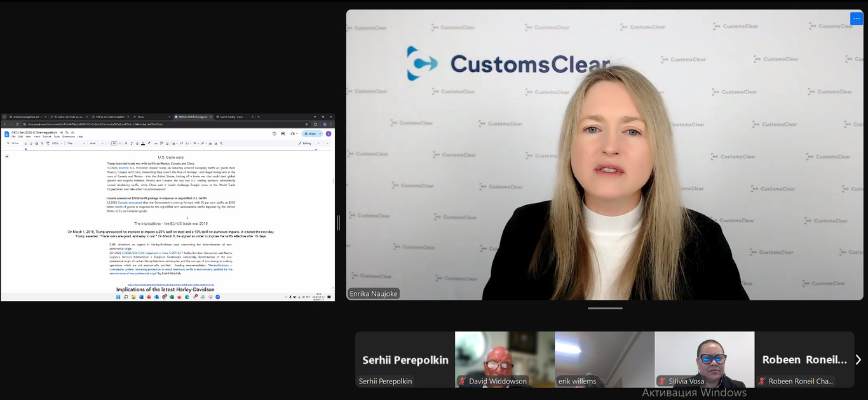Screen dimensions: 868x400
Task: Switch to the INCU Jan 2025 browser tab
Action: point(193,117)
